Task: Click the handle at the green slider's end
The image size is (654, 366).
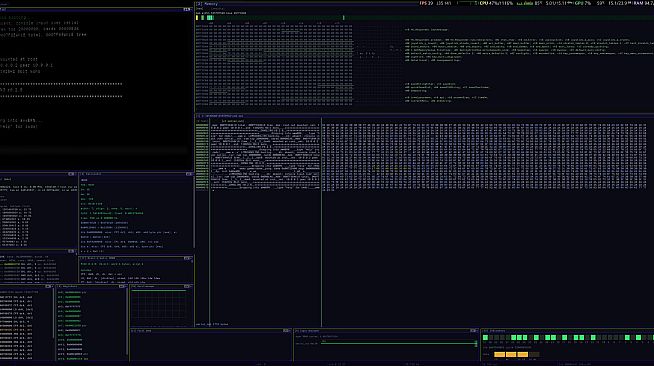Action: pos(475,343)
